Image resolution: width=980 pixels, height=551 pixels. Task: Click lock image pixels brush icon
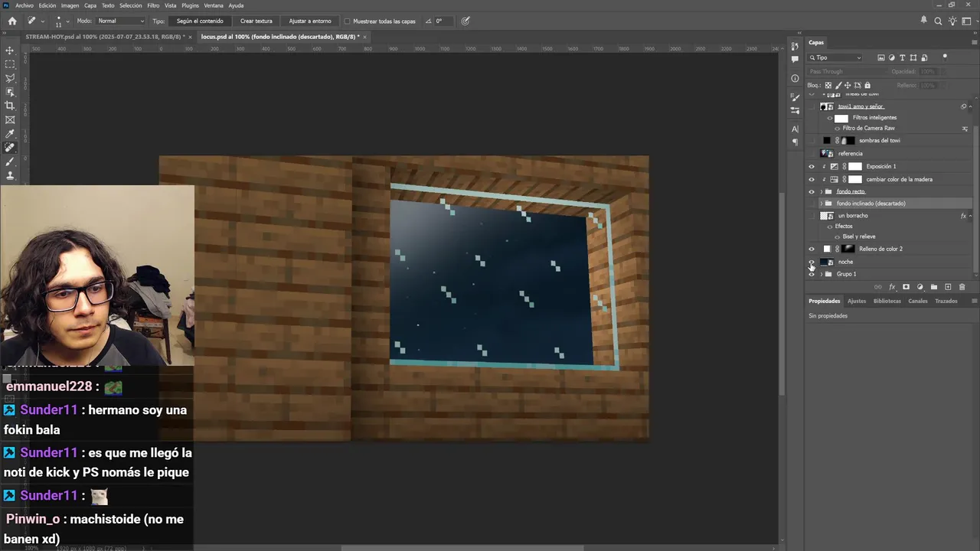click(838, 85)
